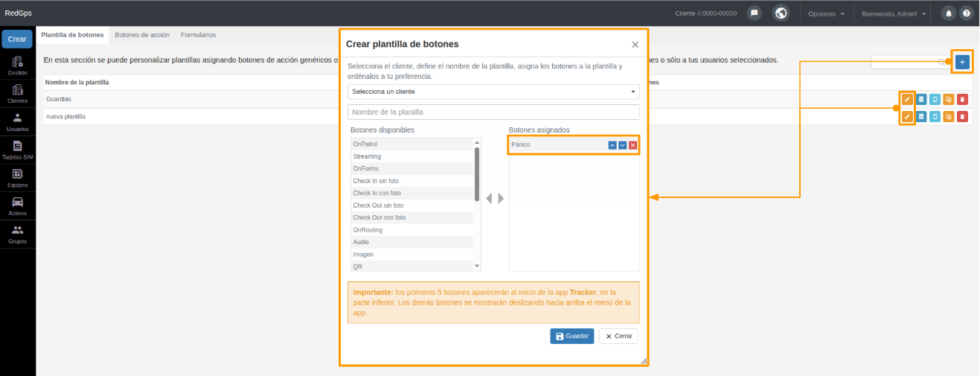Focus the Nombre de la plantilla field
This screenshot has height=376, width=980.
pos(493,112)
